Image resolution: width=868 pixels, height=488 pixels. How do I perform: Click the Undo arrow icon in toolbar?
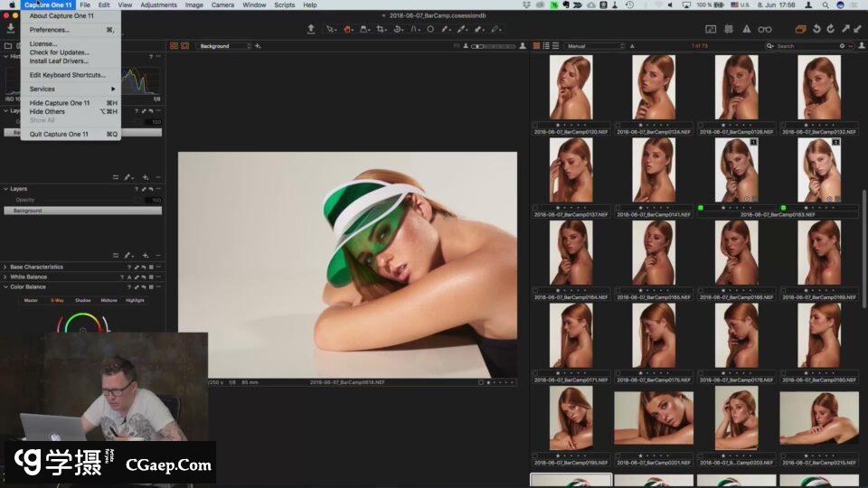click(816, 29)
